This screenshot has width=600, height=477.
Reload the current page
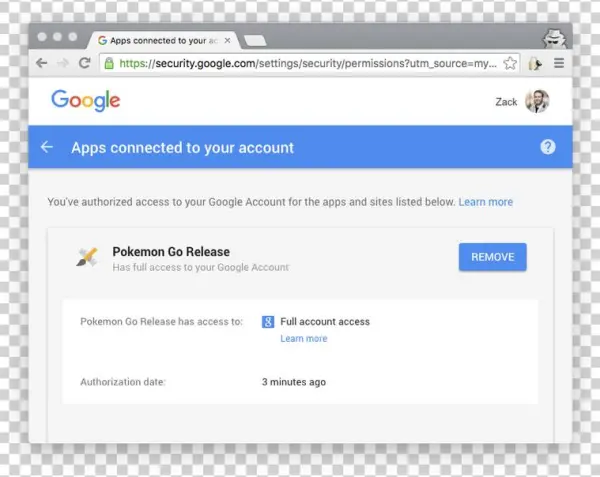pyautogui.click(x=85, y=62)
